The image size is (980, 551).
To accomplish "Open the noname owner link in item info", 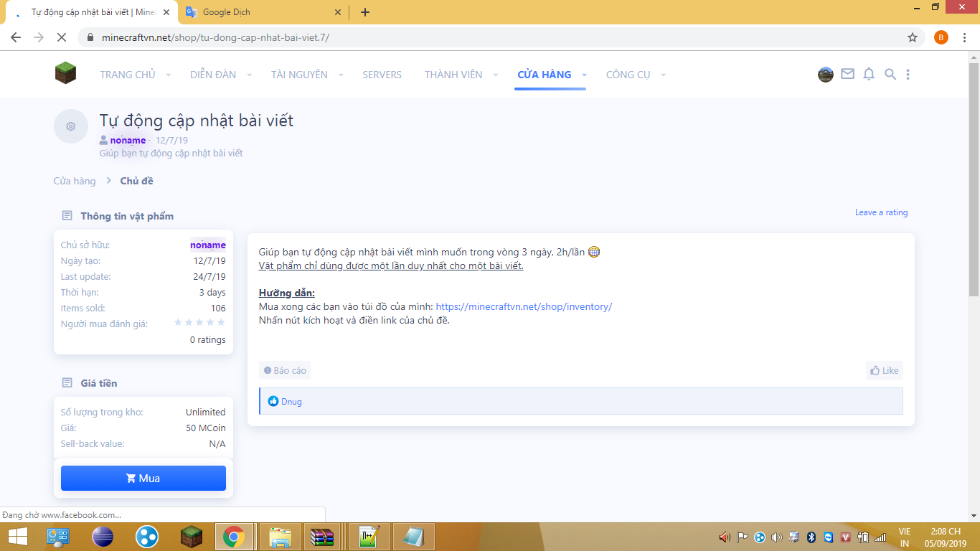I will click(x=208, y=245).
